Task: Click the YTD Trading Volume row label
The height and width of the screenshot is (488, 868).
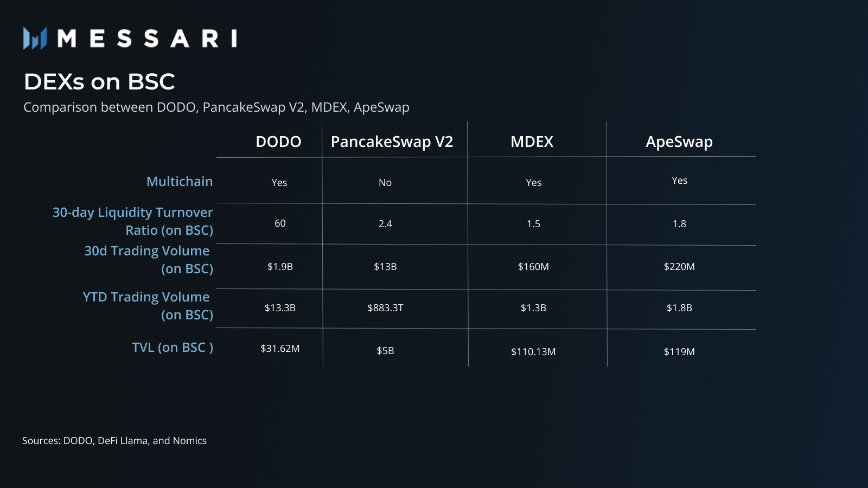Action: pos(146,306)
